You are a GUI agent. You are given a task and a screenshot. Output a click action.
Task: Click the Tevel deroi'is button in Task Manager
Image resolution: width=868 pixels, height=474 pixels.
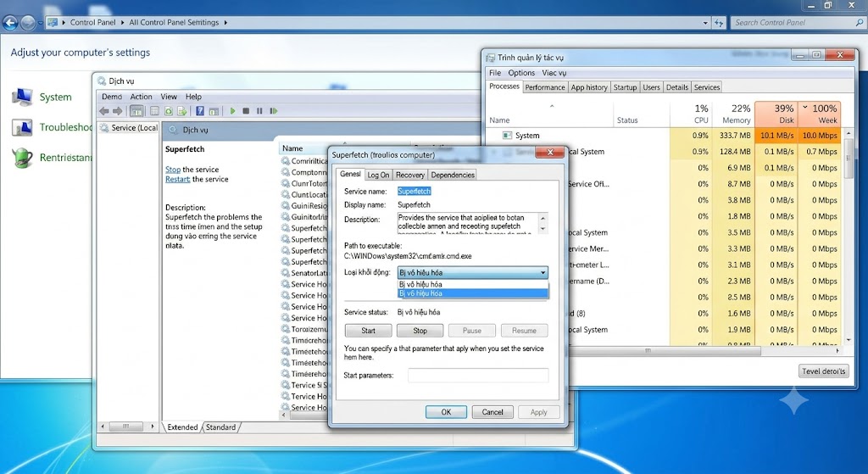coord(824,371)
